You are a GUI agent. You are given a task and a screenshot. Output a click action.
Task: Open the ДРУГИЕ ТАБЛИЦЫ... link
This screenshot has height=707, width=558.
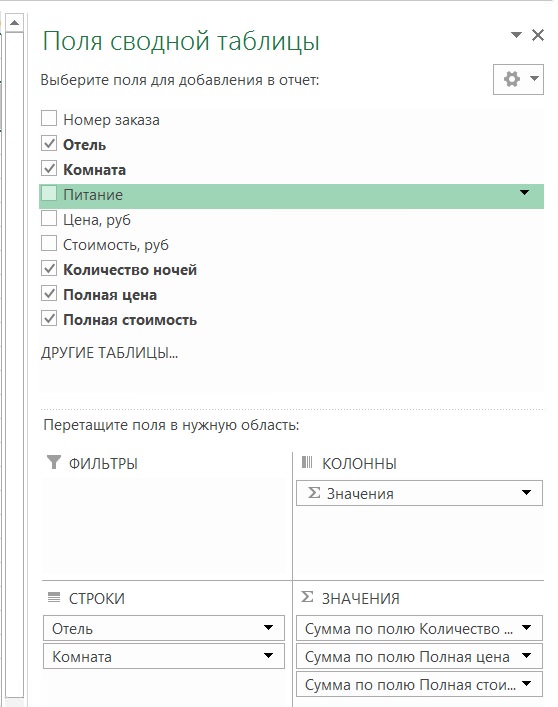tap(110, 353)
